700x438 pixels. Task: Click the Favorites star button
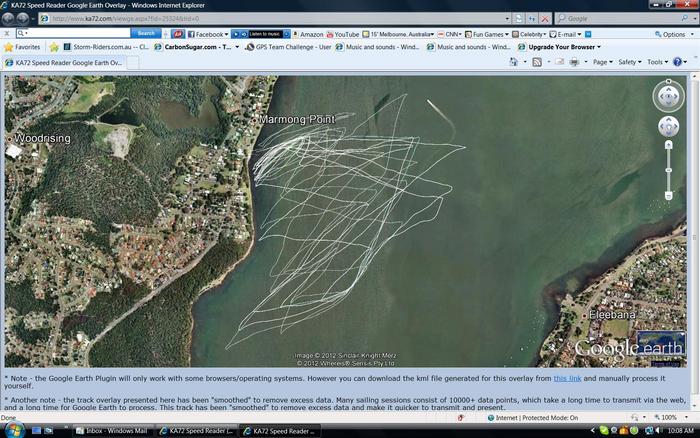click(x=22, y=47)
